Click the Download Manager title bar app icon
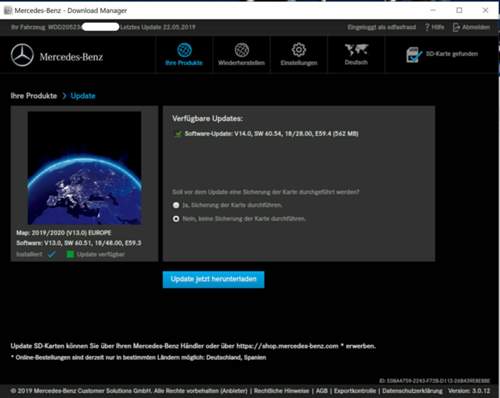The image size is (500, 398). pyautogui.click(x=7, y=10)
